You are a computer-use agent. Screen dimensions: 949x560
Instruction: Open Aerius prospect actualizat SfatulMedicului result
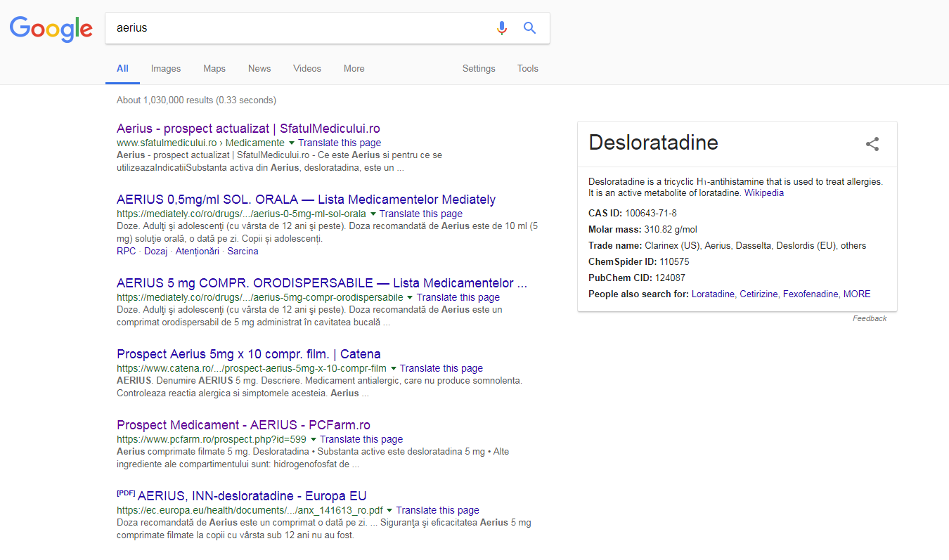[x=248, y=129]
